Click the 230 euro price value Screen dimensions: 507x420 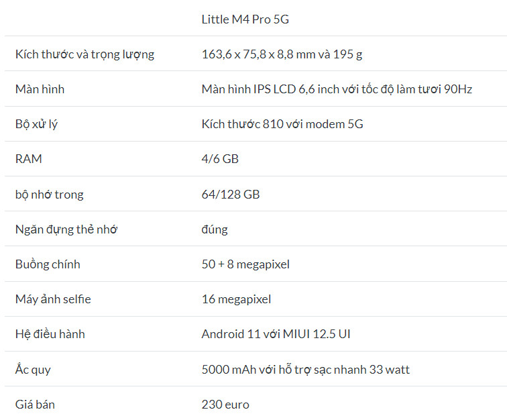[225, 405]
